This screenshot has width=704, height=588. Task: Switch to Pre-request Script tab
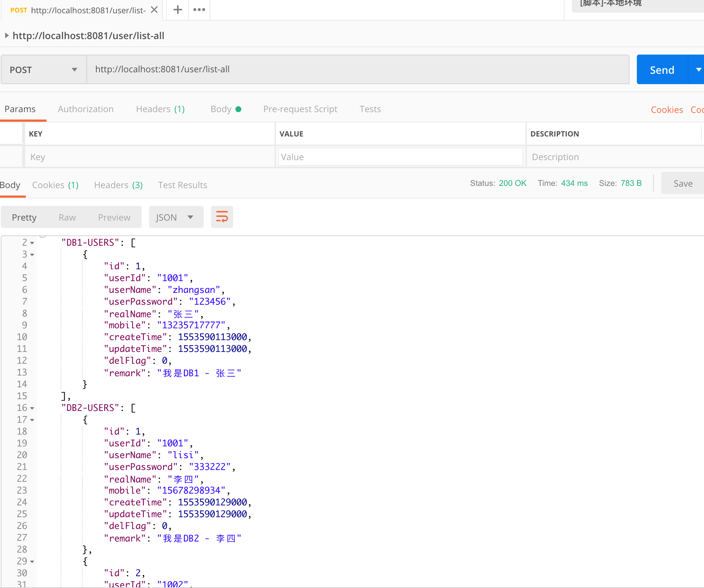click(x=300, y=109)
